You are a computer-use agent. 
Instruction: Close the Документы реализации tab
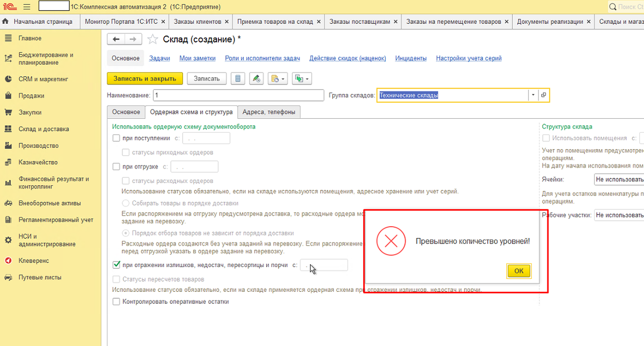point(589,21)
